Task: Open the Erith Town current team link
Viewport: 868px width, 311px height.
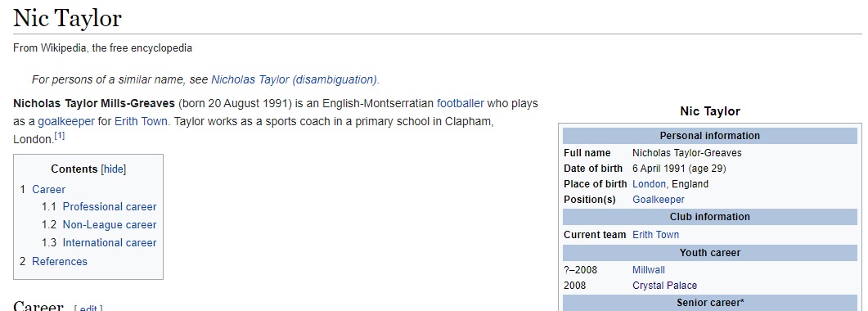Action: 656,235
